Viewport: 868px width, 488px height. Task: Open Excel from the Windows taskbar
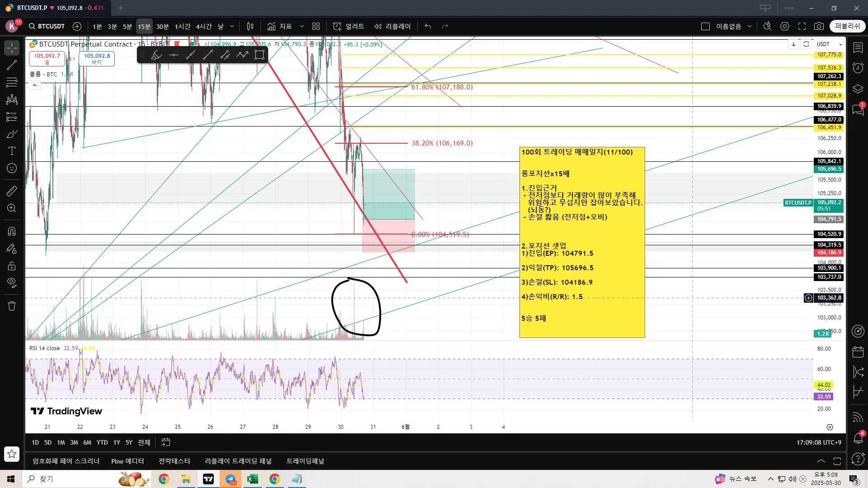click(252, 479)
